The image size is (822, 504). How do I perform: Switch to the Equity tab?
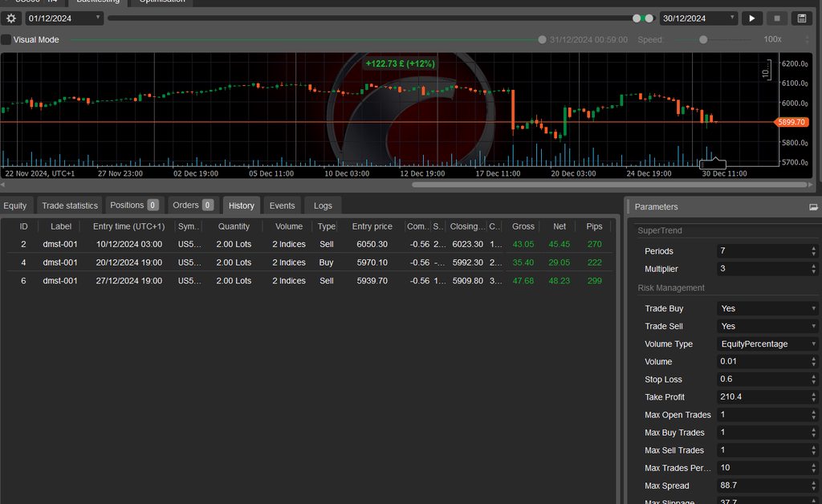click(x=14, y=205)
